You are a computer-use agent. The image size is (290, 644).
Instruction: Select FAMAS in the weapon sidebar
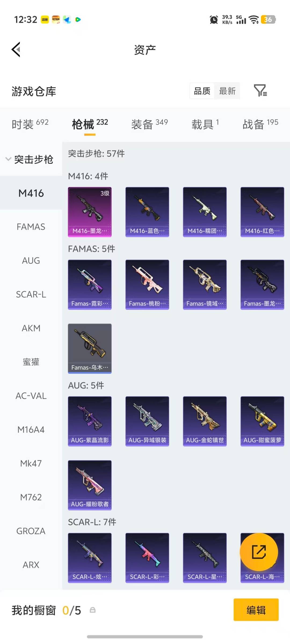click(31, 227)
